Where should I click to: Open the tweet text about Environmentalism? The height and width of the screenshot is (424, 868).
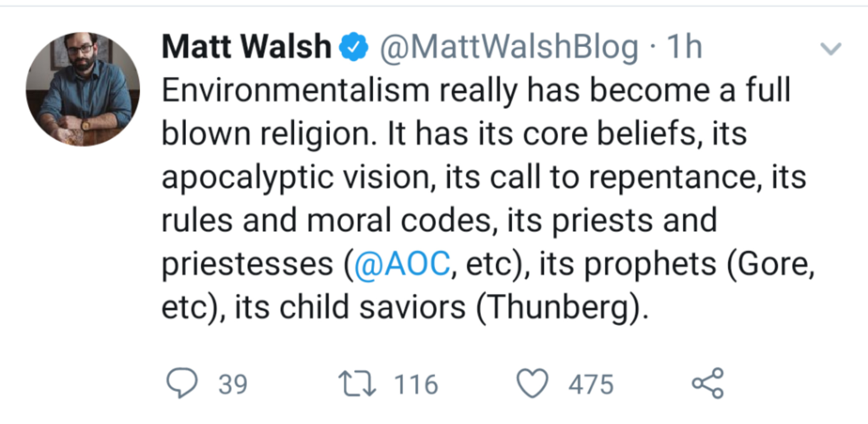click(488, 198)
